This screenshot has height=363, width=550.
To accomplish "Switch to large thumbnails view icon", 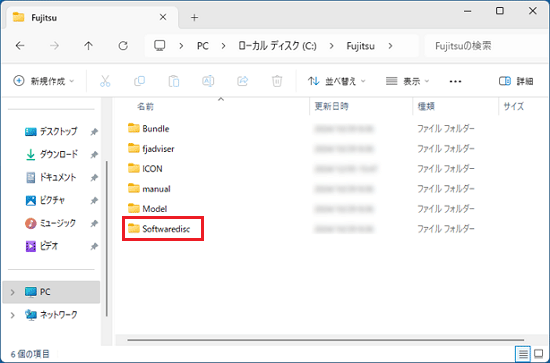I will [x=538, y=354].
